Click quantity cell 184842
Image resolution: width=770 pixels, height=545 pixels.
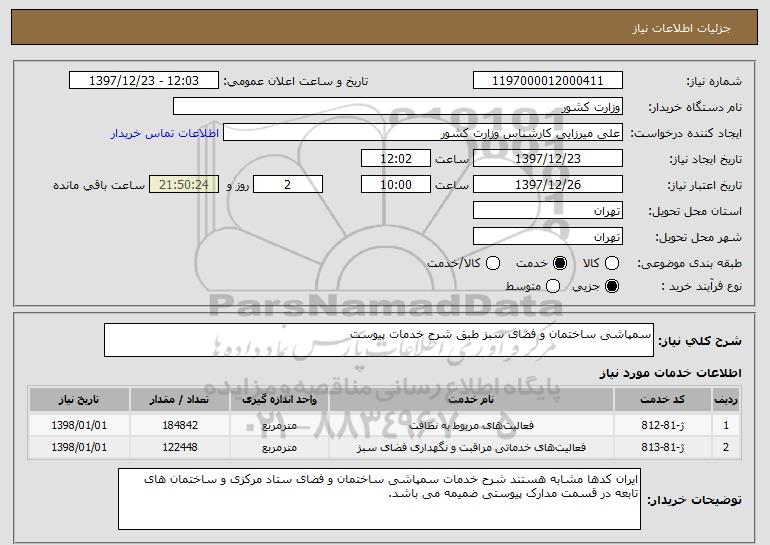tap(180, 425)
